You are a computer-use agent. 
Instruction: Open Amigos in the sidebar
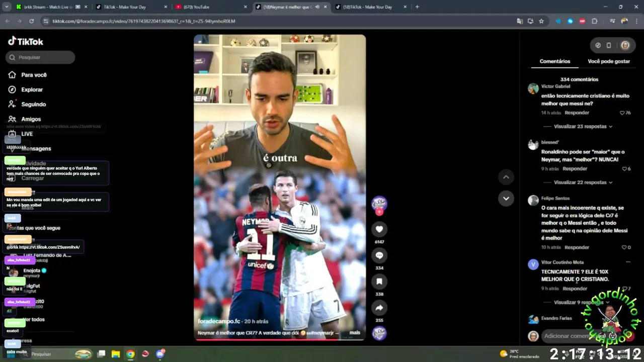click(25, 119)
